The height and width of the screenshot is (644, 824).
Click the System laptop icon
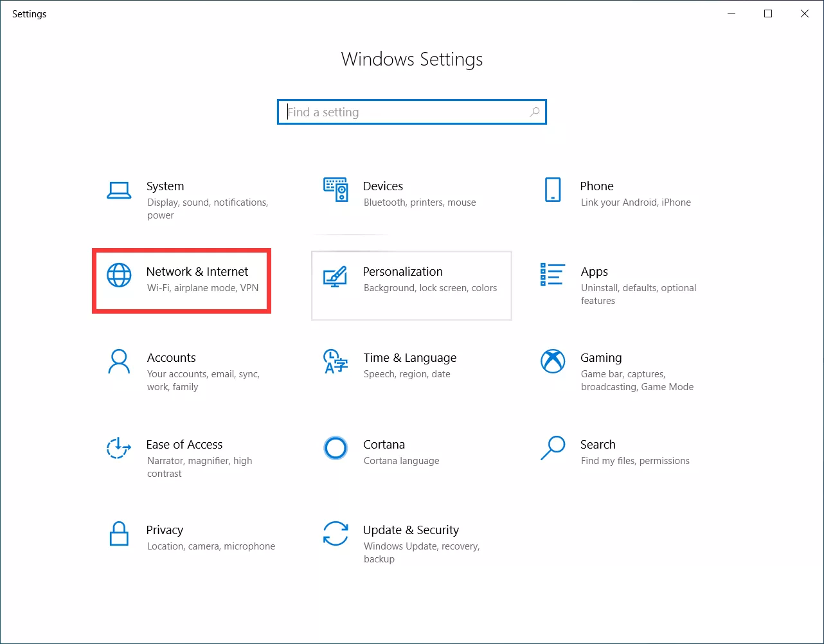(x=119, y=190)
